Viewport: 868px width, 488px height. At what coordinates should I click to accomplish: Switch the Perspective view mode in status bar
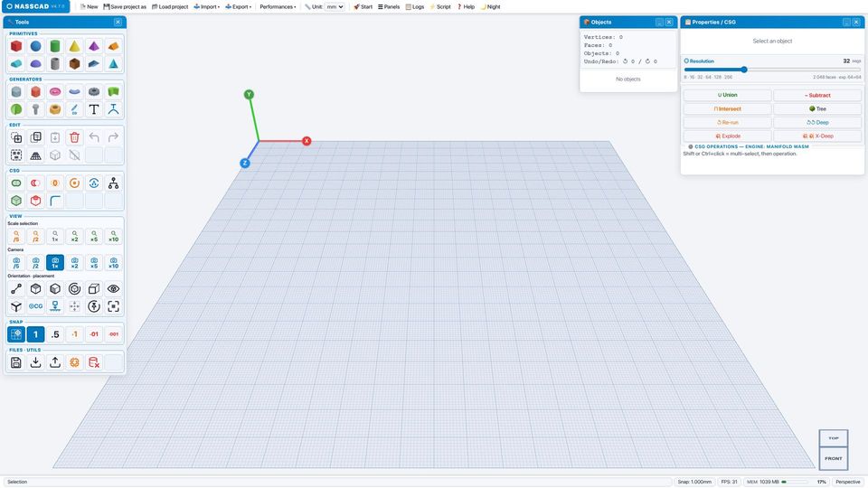point(847,482)
